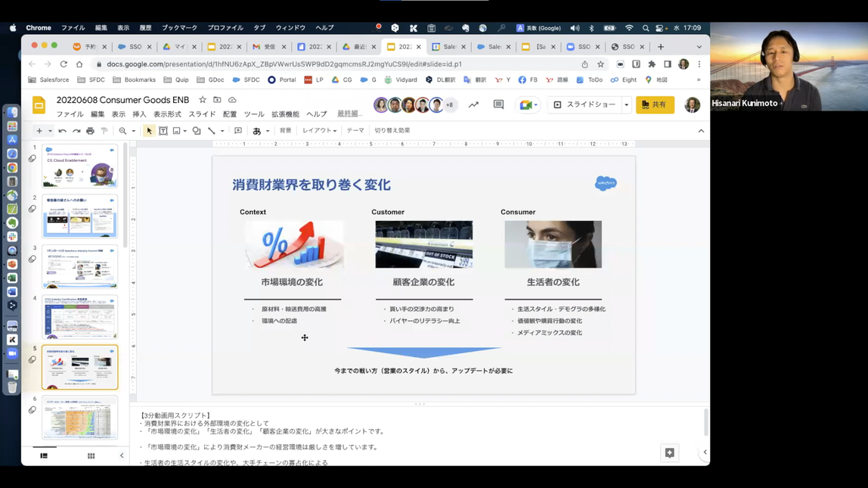Image resolution: width=868 pixels, height=488 pixels.
Task: Open the line type dropdown arrow
Action: coord(222,132)
